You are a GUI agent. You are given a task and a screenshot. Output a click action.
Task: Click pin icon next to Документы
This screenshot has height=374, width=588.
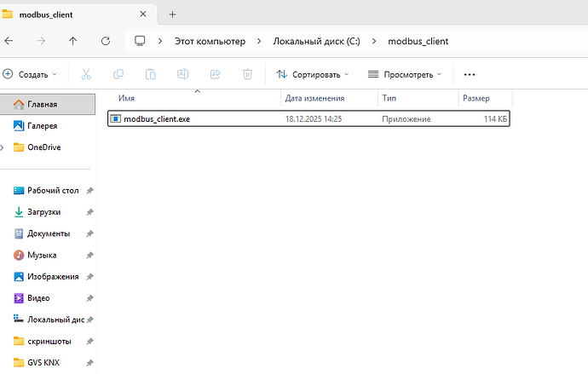point(89,233)
